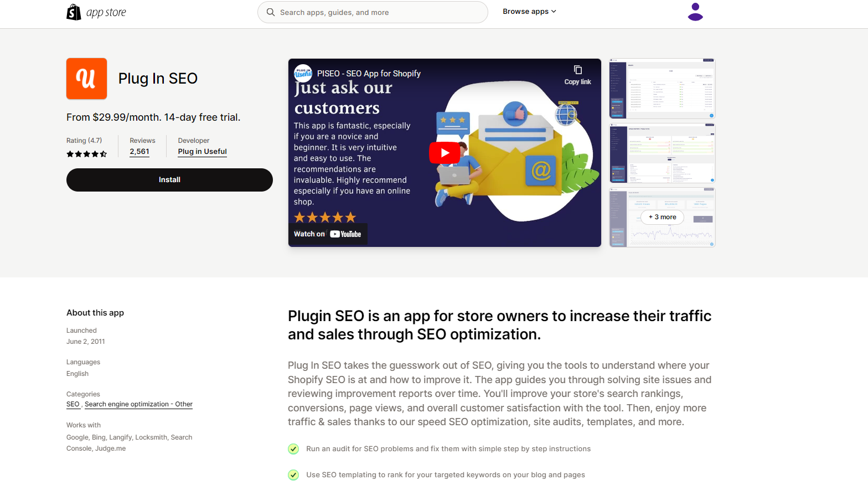The image size is (868, 485).
Task: Click the From $29.99/month pricing text
Action: click(x=153, y=117)
